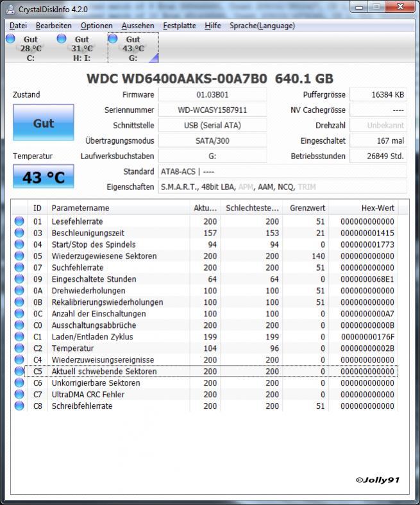
Task: Click the Schlechteste column header
Action: (x=252, y=208)
